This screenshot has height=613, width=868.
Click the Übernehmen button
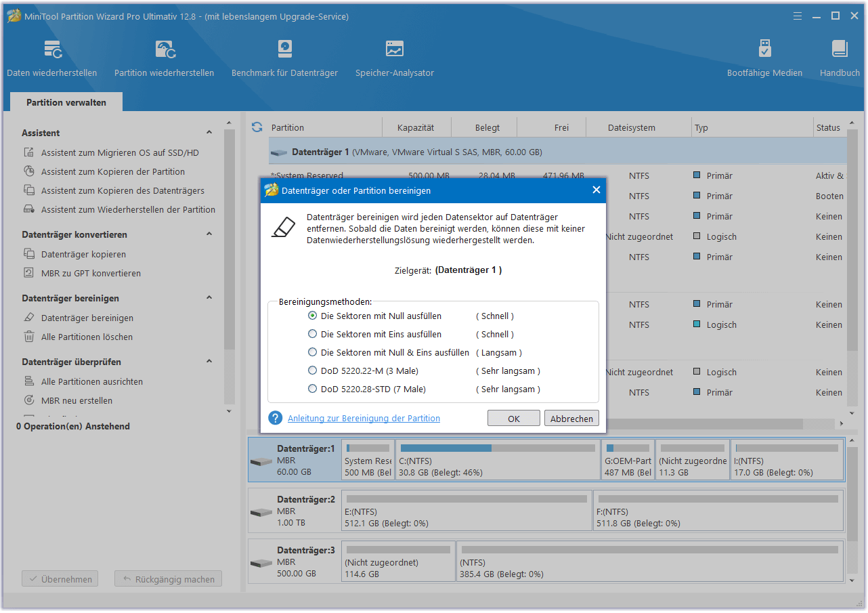[60, 579]
